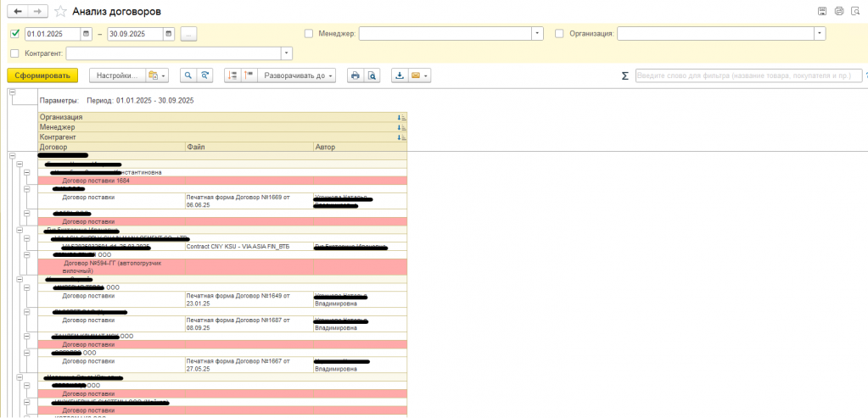Open the Настройки... button
The image size is (868, 418).
[117, 75]
